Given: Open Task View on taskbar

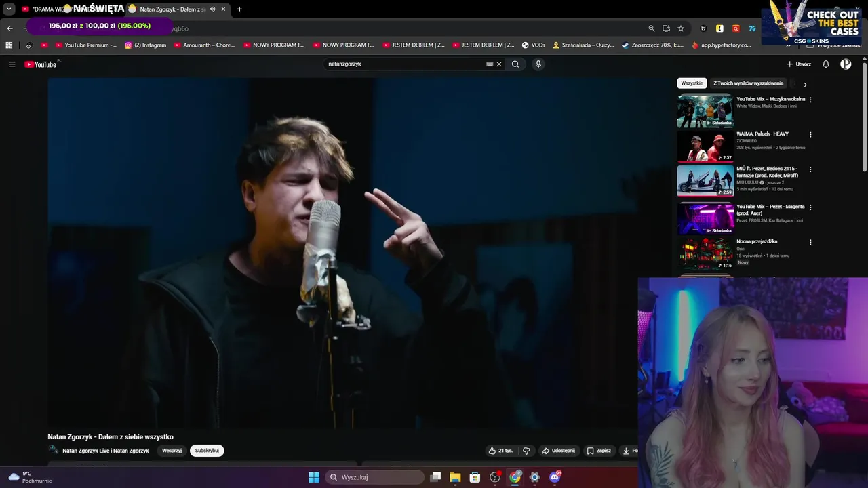Looking at the screenshot, I should [436, 477].
